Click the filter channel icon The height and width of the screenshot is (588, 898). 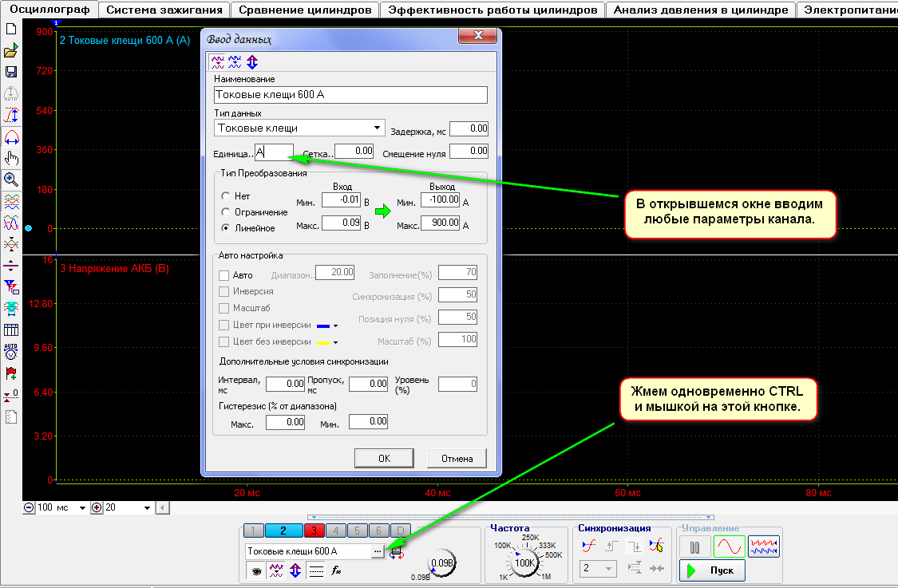(11, 287)
